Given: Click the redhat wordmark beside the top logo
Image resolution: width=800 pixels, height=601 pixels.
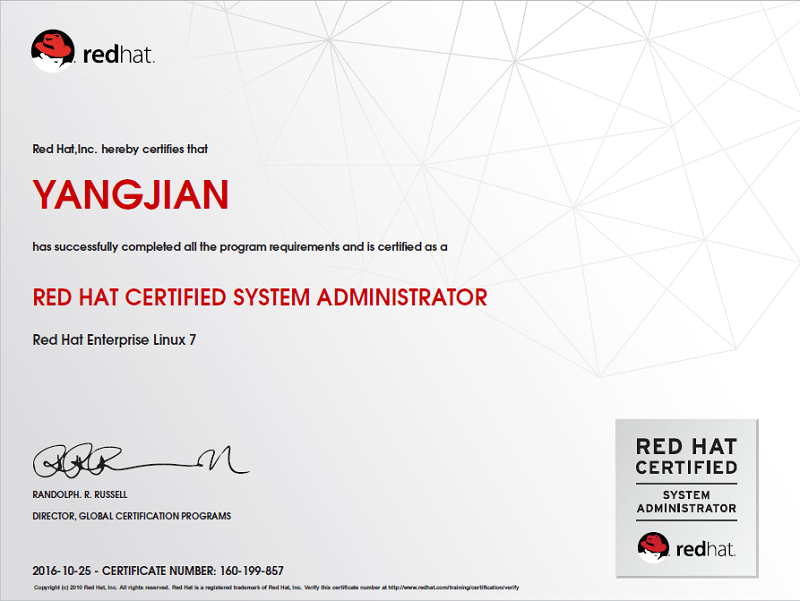Looking at the screenshot, I should [x=118, y=54].
